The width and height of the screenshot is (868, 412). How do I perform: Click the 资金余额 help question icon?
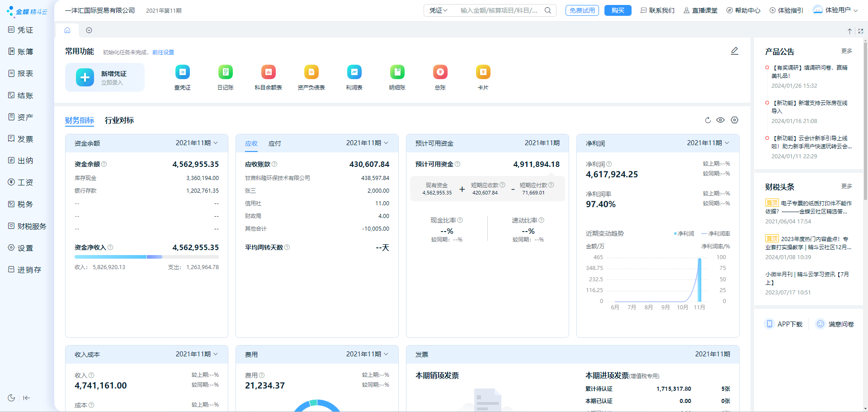click(x=104, y=164)
